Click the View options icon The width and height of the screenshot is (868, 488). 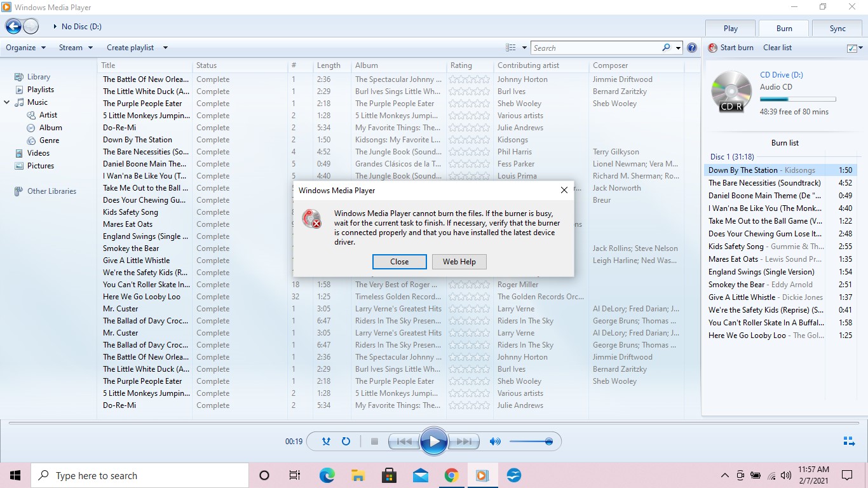coord(511,48)
